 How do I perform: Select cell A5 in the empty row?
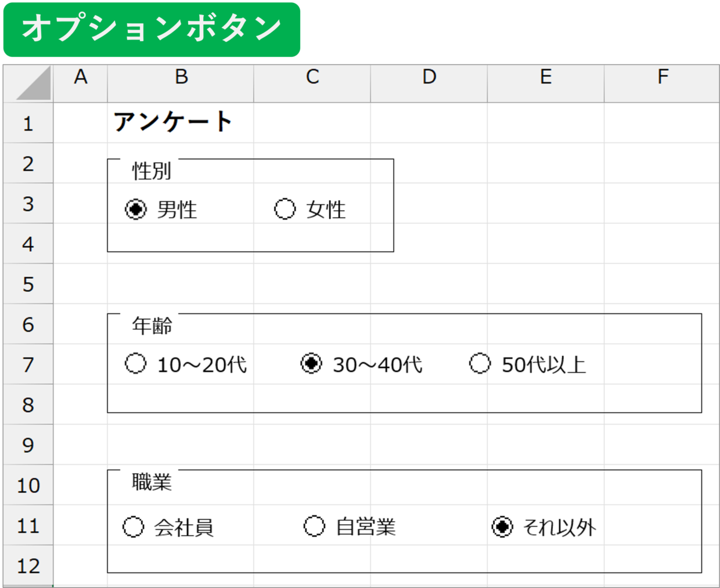(x=80, y=283)
